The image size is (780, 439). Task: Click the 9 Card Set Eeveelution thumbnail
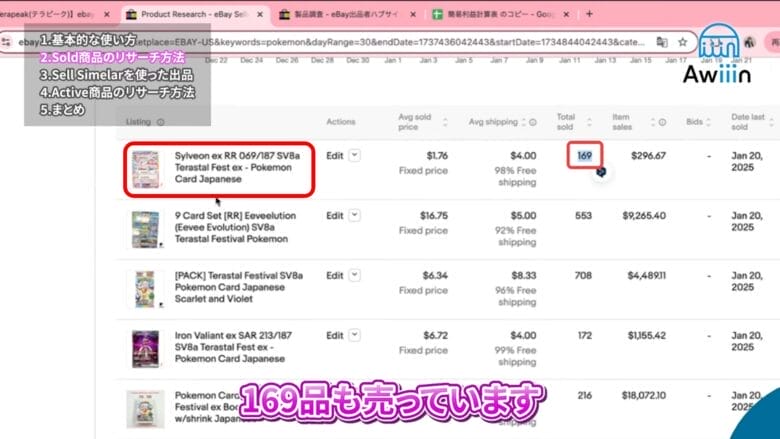point(145,229)
